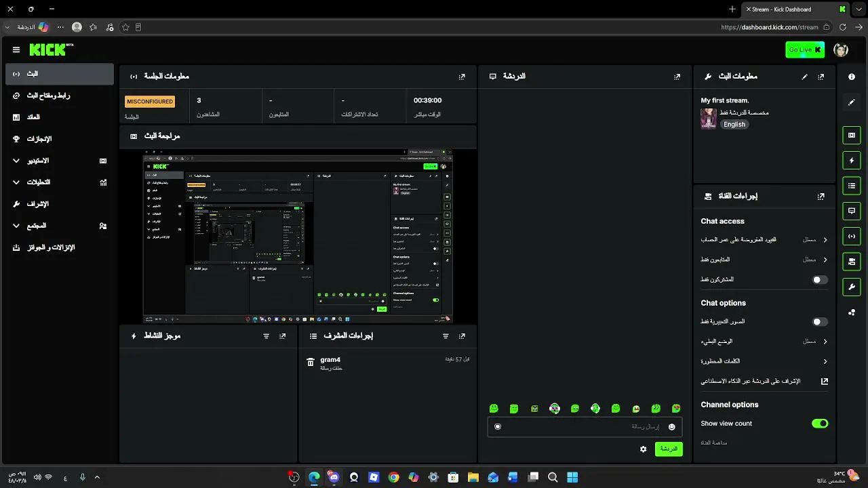Open الإنزالات و الجوائز drops and rewards
This screenshot has width=868, height=488.
pyautogui.click(x=60, y=247)
